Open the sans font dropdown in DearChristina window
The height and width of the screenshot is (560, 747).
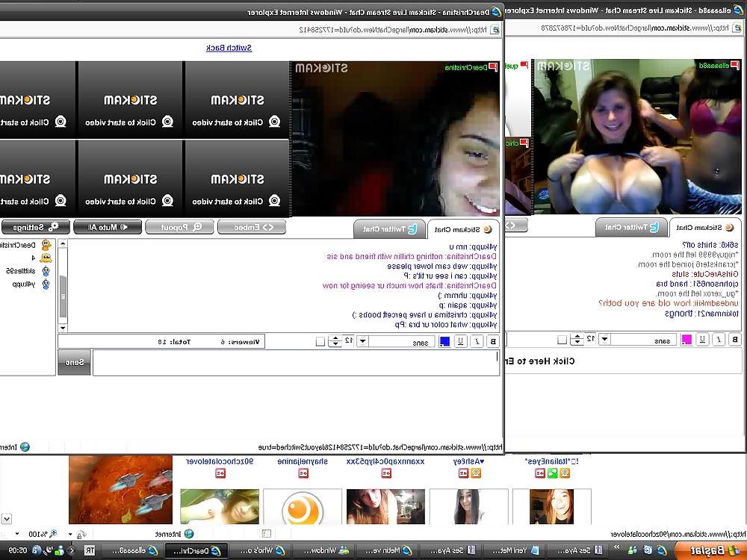pyautogui.click(x=362, y=341)
